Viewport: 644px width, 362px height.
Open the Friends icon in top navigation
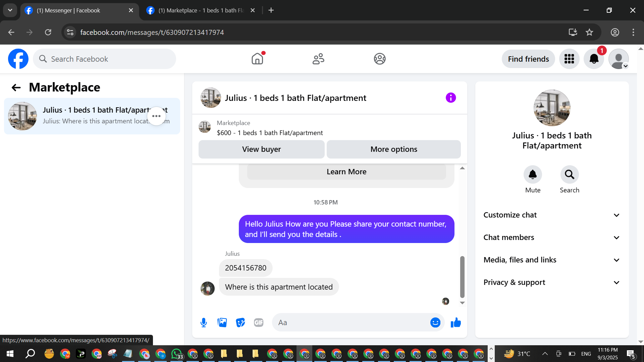tap(318, 59)
